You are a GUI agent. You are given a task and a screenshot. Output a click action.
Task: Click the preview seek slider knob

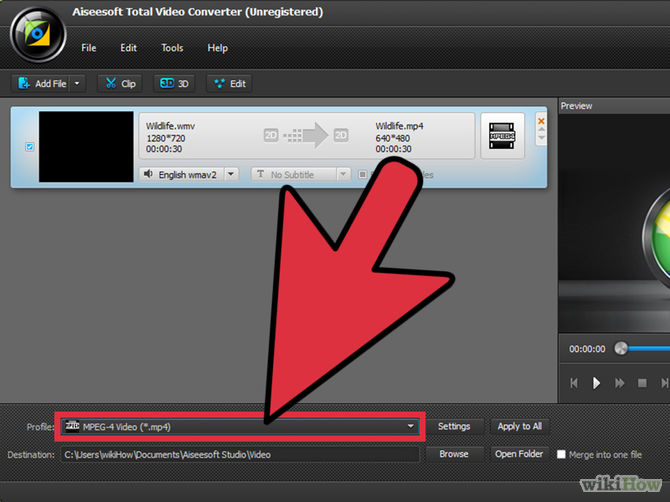pyautogui.click(x=621, y=348)
